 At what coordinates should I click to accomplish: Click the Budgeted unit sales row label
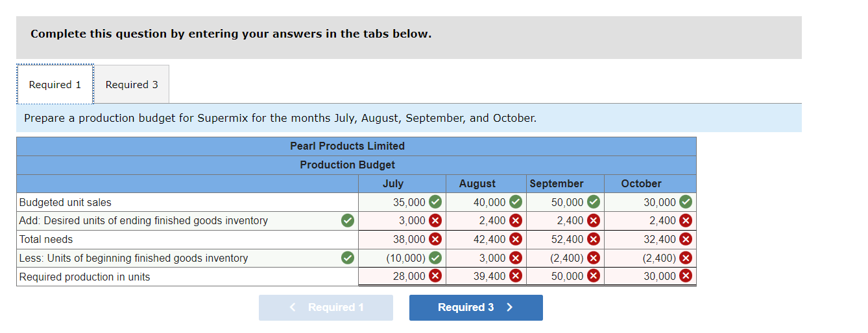click(66, 202)
